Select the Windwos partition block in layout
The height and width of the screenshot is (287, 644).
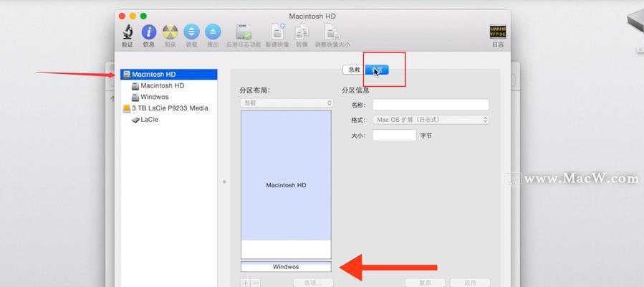(286, 267)
